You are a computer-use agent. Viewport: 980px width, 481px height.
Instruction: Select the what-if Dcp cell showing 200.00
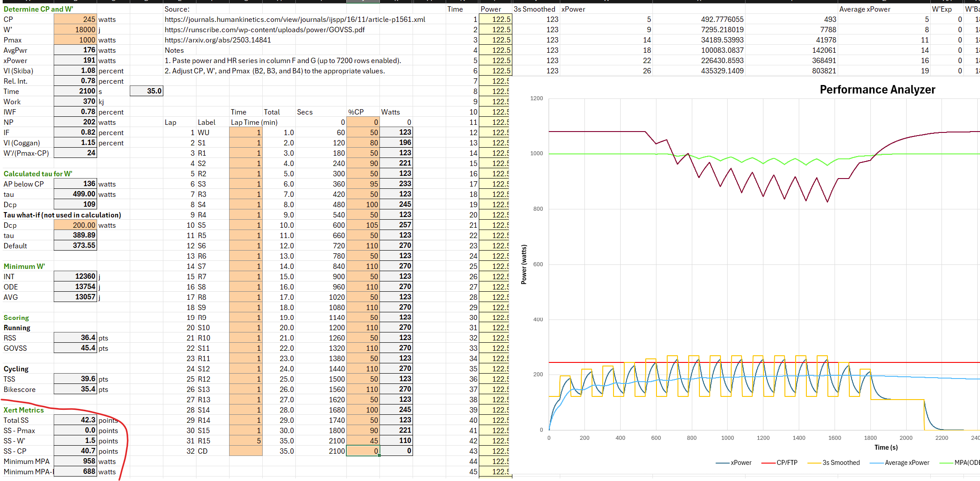75,225
